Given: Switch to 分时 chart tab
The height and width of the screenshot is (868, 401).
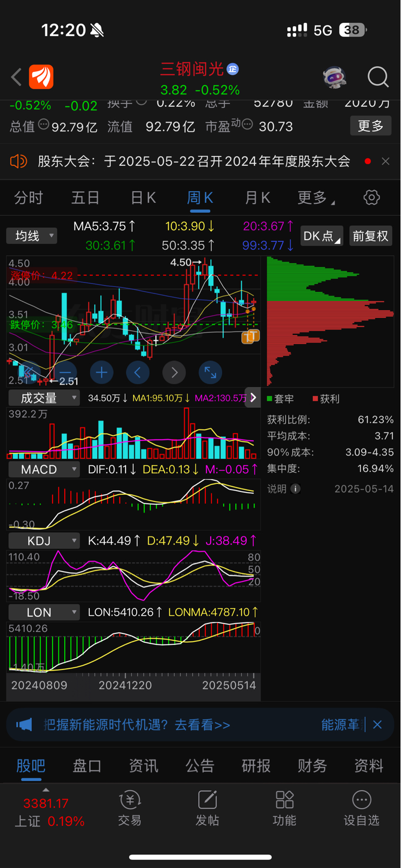Looking at the screenshot, I should pos(29,198).
